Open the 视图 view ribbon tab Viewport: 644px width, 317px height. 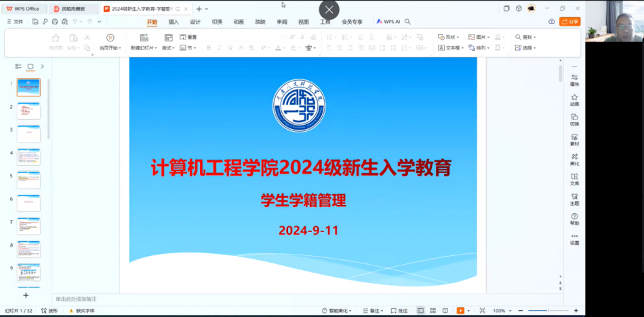[x=304, y=22]
